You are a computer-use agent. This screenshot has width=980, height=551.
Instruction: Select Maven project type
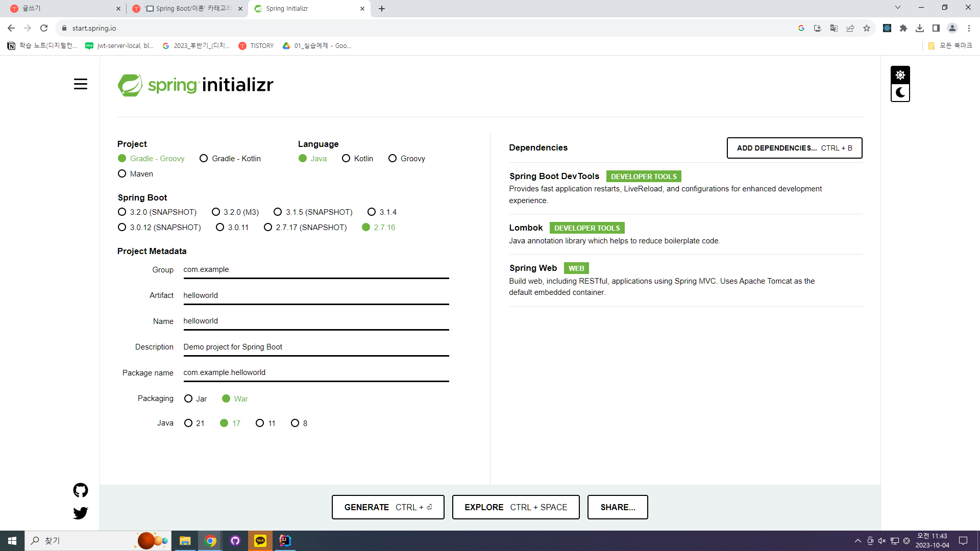point(122,174)
